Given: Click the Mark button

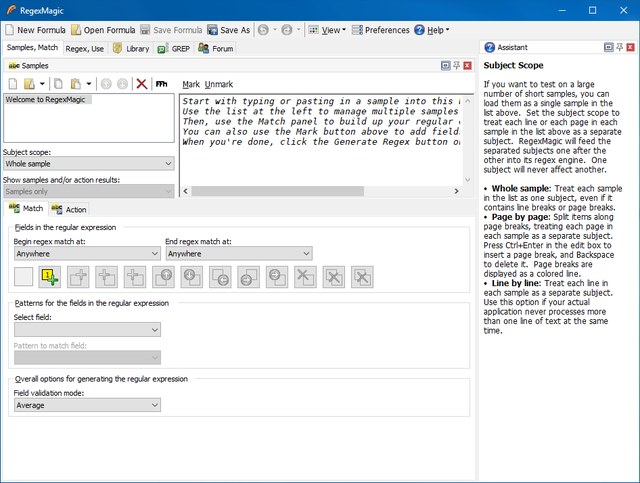Looking at the screenshot, I should coord(191,84).
